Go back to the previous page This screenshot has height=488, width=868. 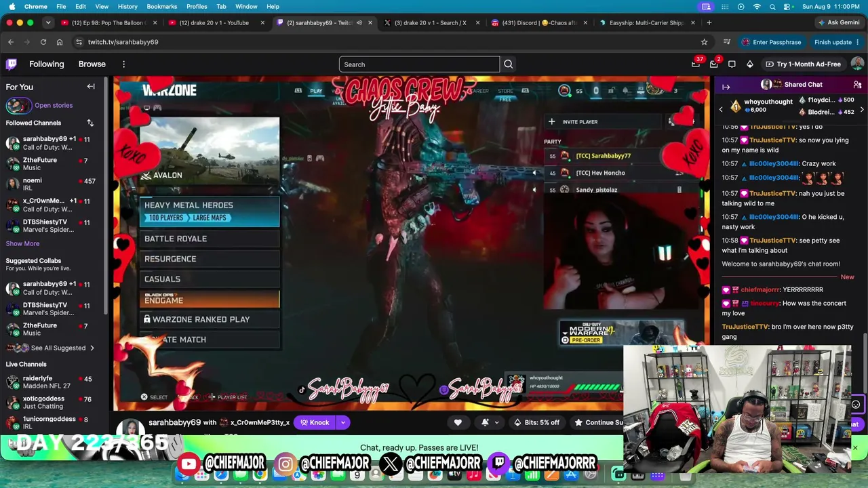11,42
